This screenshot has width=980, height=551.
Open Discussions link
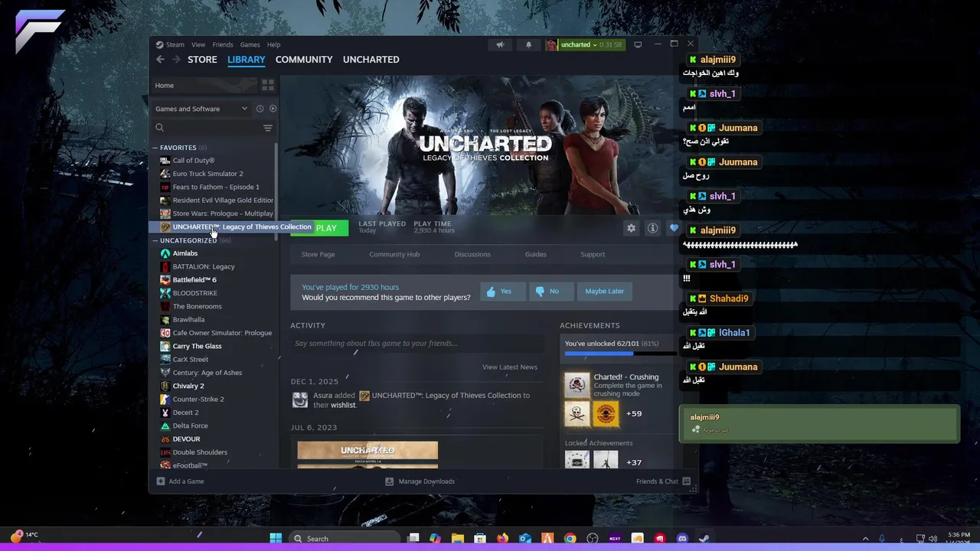click(x=472, y=254)
